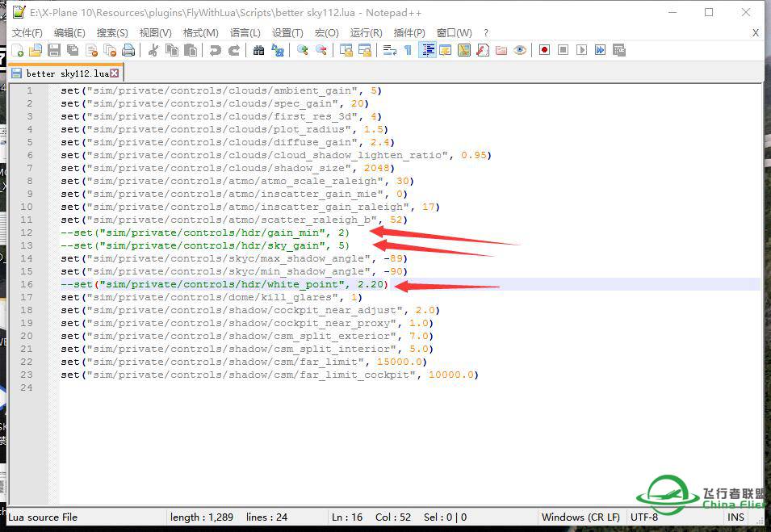Image resolution: width=771 pixels, height=532 pixels.
Task: Open the 搜索(S) menu
Action: (x=112, y=33)
